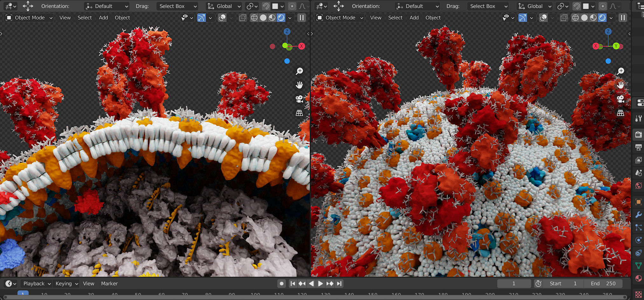Screen dimensions: 644x300
Task: Open the timeline Marker menu
Action: (109, 283)
